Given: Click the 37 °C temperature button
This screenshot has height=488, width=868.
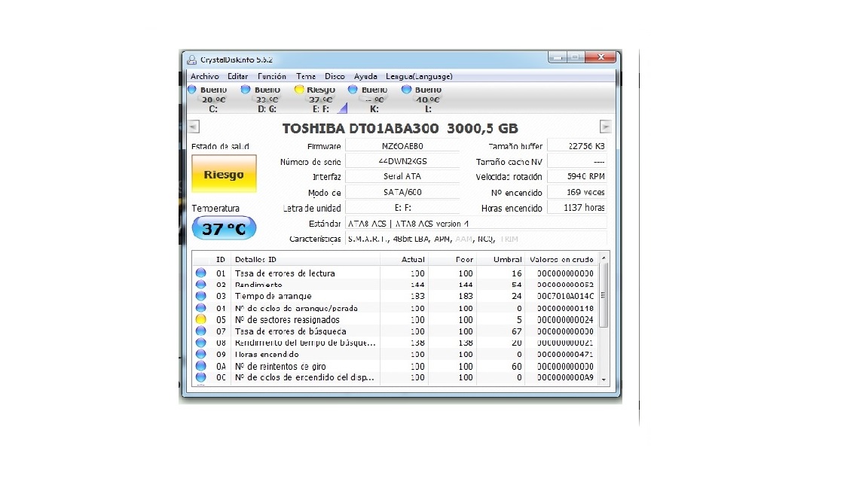Looking at the screenshot, I should coord(224,228).
